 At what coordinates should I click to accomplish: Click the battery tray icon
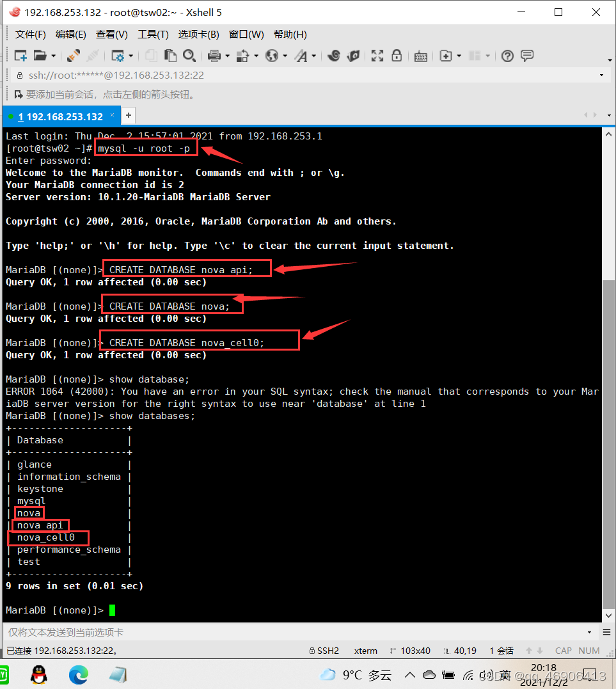pyautogui.click(x=448, y=675)
